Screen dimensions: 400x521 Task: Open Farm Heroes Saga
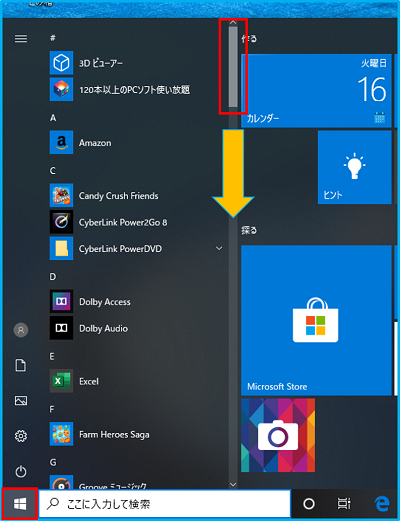click(137, 434)
